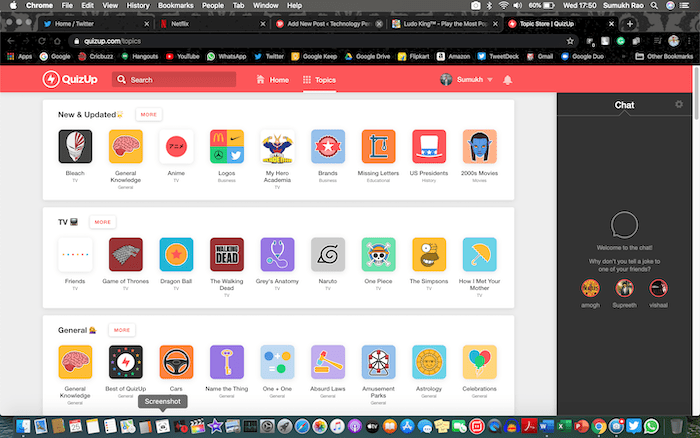The image size is (700, 438).
Task: Choose the Brands topic icon
Action: [x=328, y=146]
